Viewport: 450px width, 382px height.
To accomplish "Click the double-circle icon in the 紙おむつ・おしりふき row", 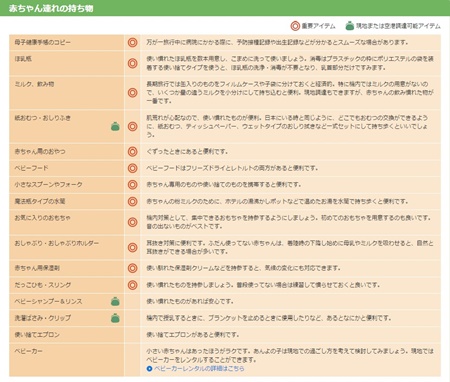I will (132, 127).
